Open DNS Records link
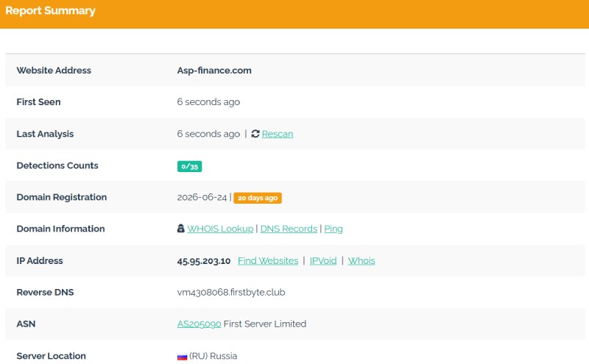Screen dimensions: 589x364 click(x=289, y=229)
